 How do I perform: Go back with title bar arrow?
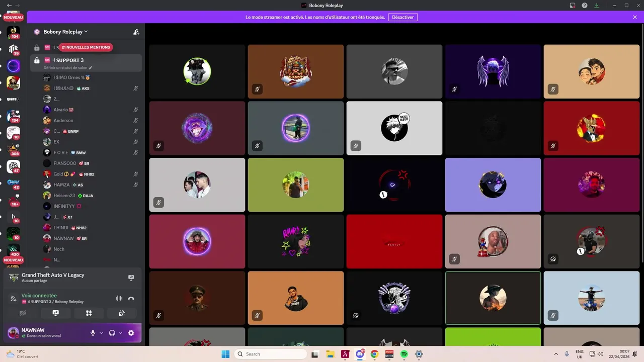[x=9, y=6]
